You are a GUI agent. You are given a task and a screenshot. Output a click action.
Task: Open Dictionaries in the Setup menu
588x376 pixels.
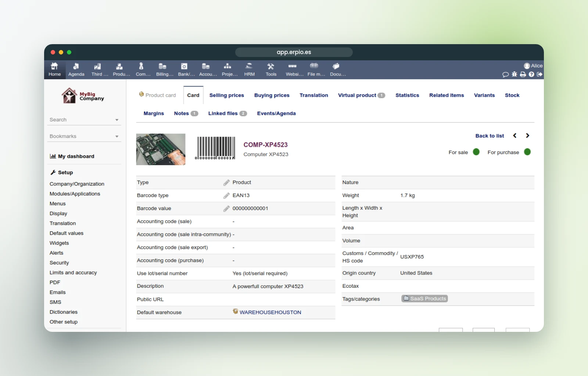tap(64, 312)
